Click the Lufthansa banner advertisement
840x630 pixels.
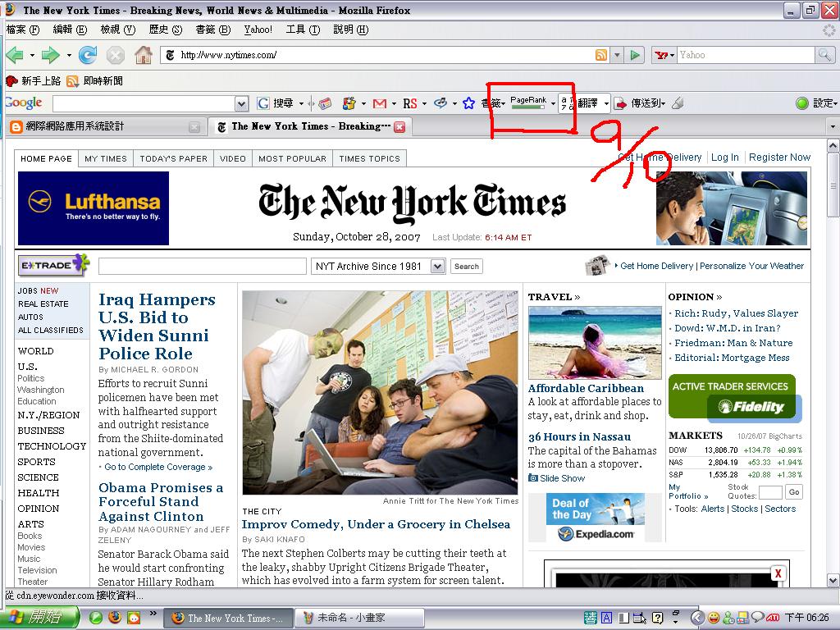94,208
